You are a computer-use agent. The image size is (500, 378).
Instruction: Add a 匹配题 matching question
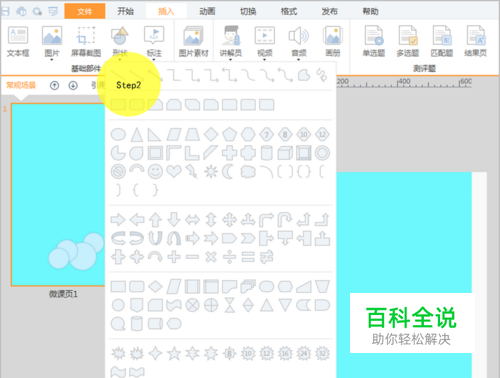coord(442,42)
